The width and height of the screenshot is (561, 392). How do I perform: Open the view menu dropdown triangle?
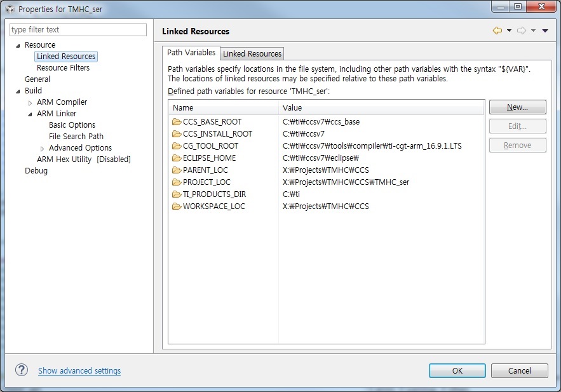point(545,30)
